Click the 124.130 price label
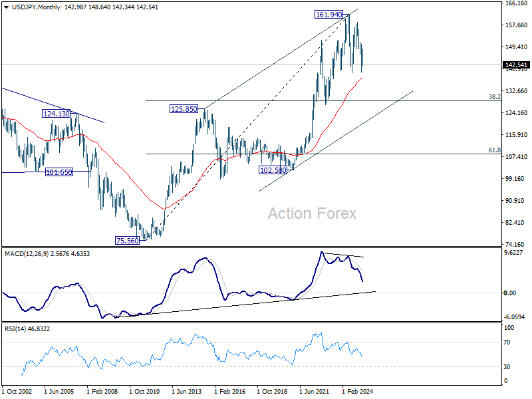 pos(57,114)
